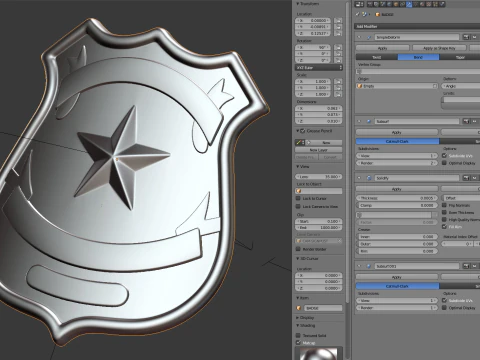
Task: Open the Add Modifier dropdown
Action: point(417,26)
